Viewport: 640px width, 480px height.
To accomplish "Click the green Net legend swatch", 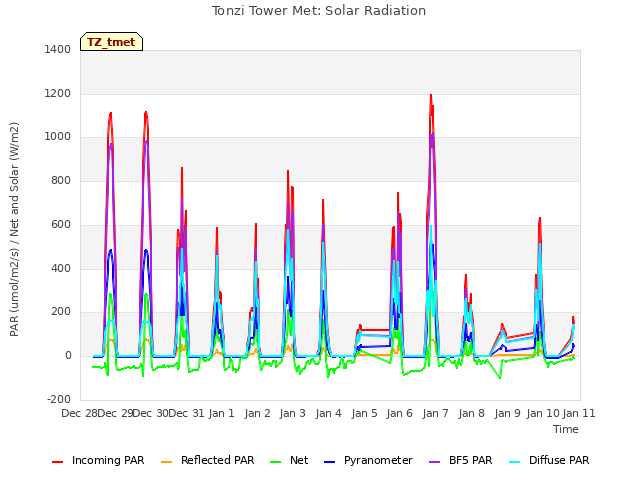I will coord(276,462).
